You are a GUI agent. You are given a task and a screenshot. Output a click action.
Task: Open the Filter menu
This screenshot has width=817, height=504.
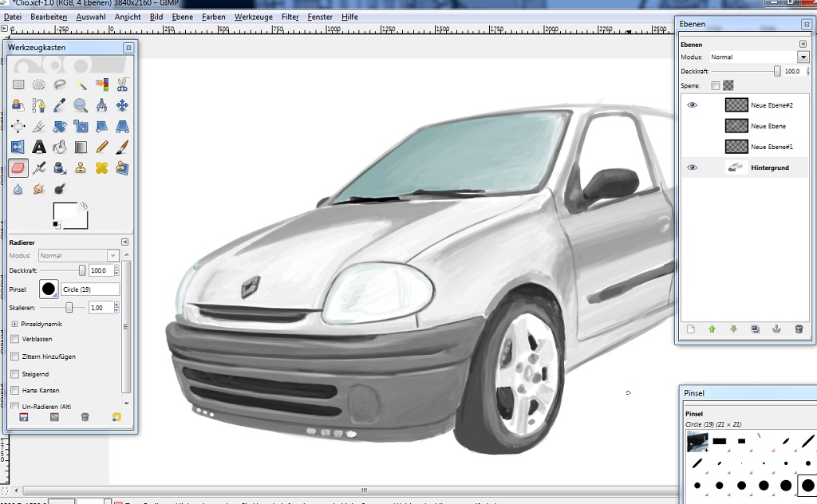point(290,17)
